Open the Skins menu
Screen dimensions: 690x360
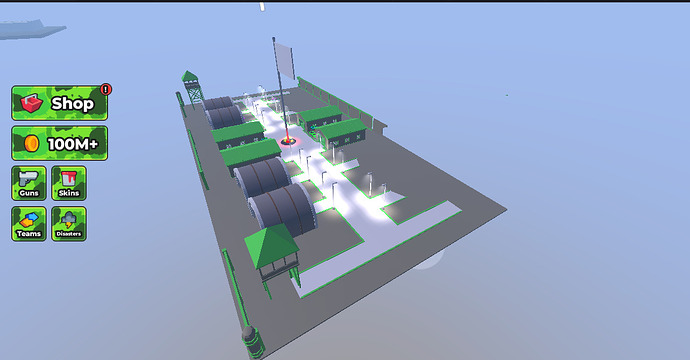click(x=69, y=183)
